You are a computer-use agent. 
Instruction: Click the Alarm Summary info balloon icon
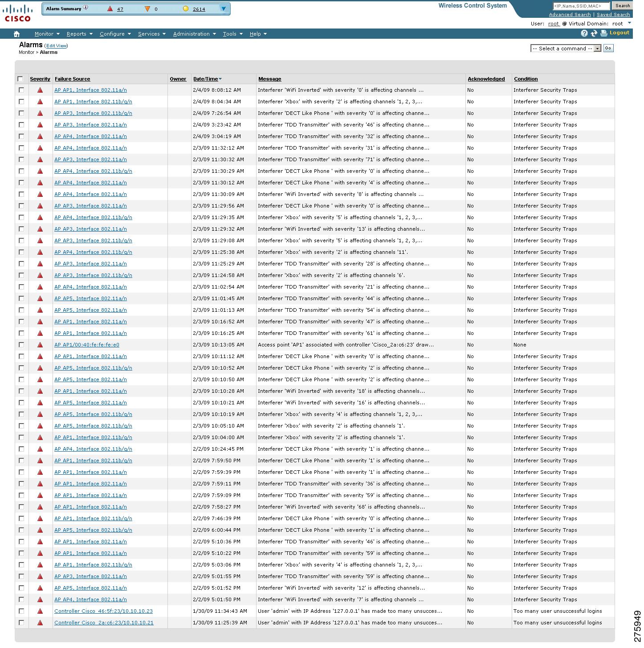85,7
